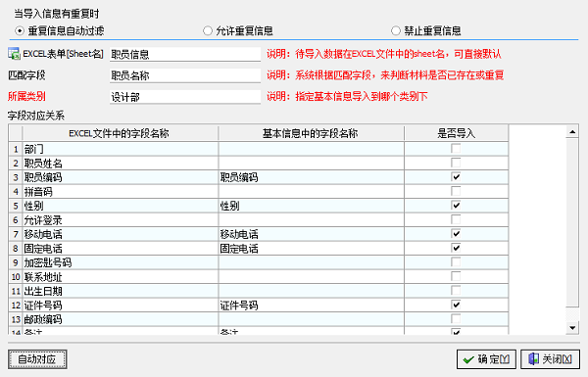The width and height of the screenshot is (588, 377).
Task: Click the 加密匙号码 Excel field cell
Action: 120,262
